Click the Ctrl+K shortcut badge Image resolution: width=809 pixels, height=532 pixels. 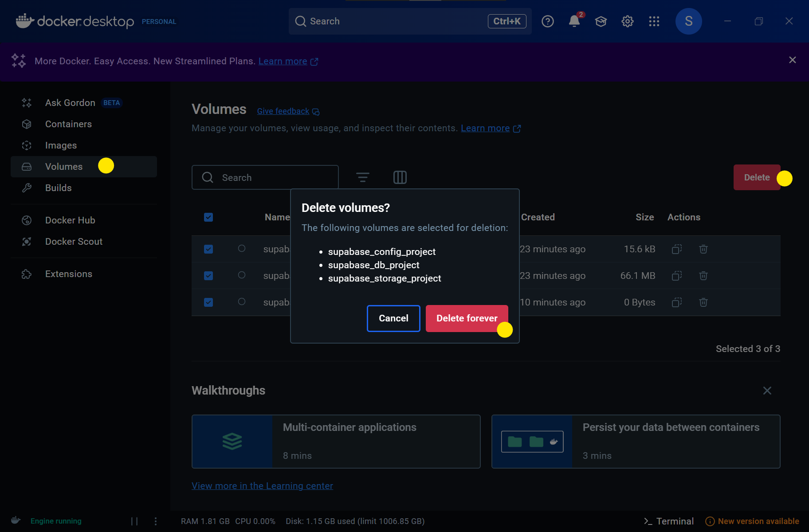[507, 21]
